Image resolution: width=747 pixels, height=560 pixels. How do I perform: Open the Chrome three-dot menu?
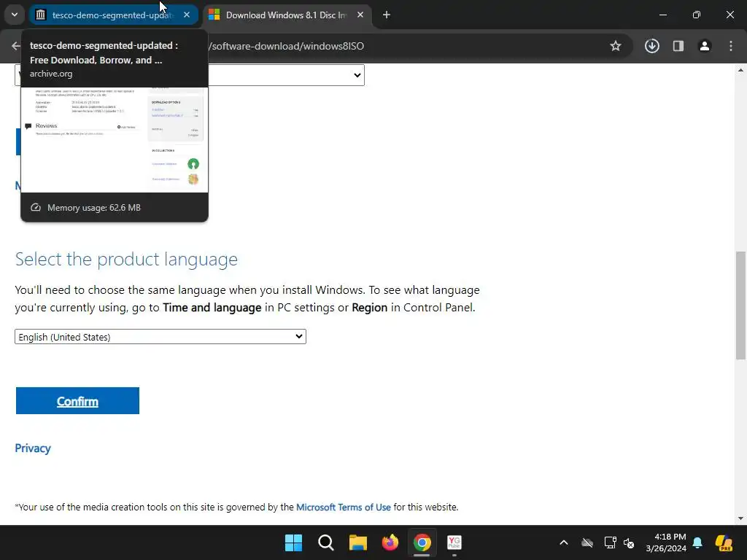731,46
